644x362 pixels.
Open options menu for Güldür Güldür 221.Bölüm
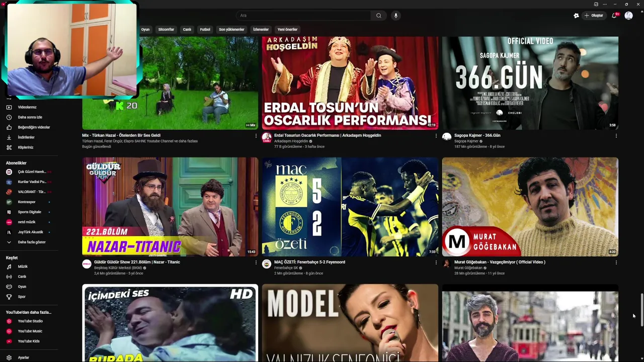pos(256,262)
